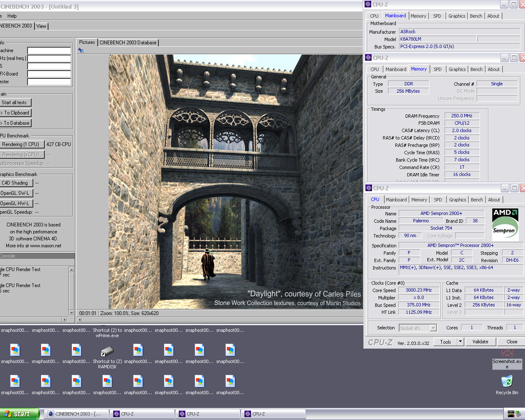This screenshot has width=525, height=420.
Task: Click the To Clipboard button
Action: pos(16,113)
